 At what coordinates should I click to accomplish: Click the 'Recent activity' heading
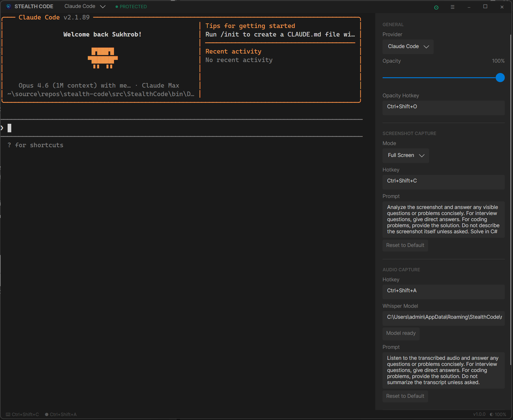point(233,51)
